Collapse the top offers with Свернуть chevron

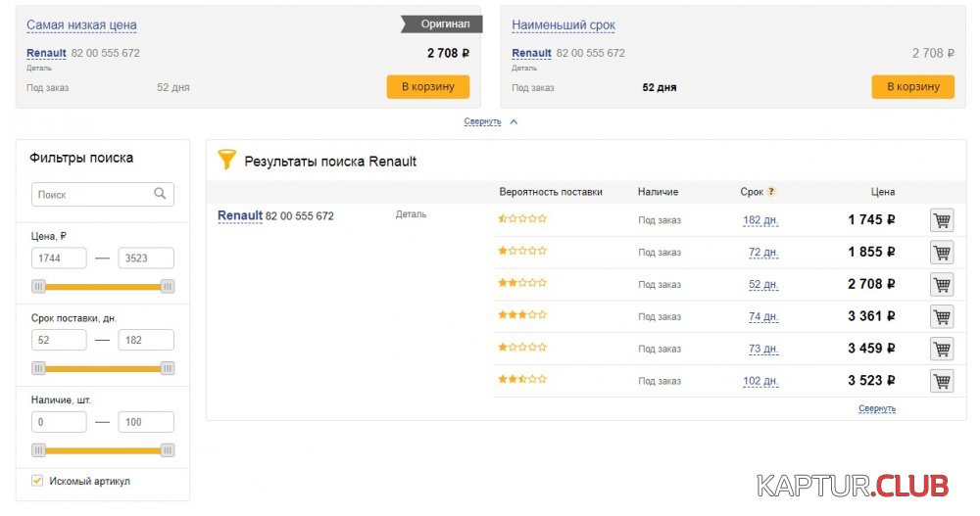point(513,122)
